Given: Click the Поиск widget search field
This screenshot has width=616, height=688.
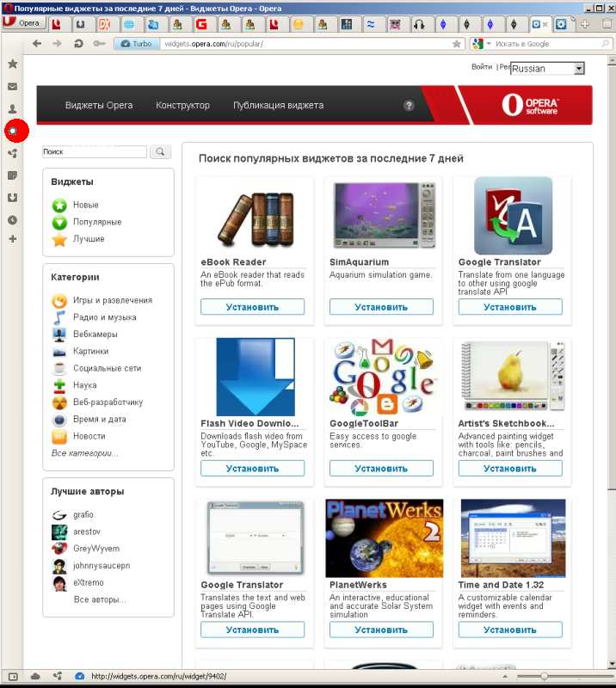Looking at the screenshot, I should pos(95,152).
